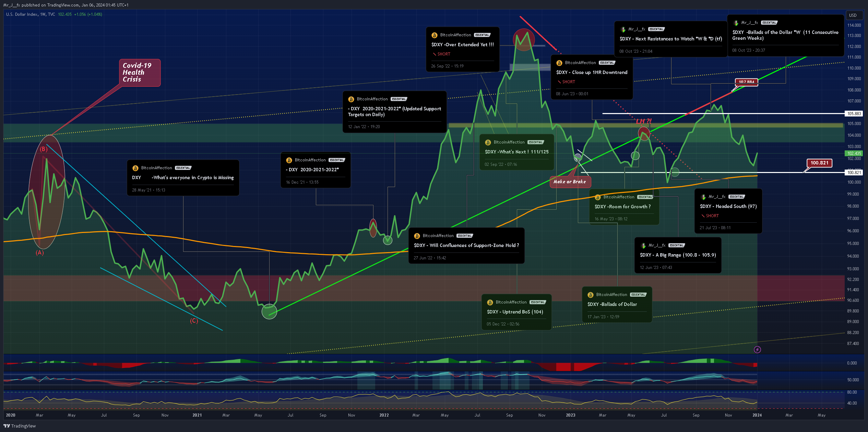The height and width of the screenshot is (432, 868).
Task: Click the Bitcoin avatar on 'Updated Support Targets on Daily' card
Action: (x=351, y=99)
